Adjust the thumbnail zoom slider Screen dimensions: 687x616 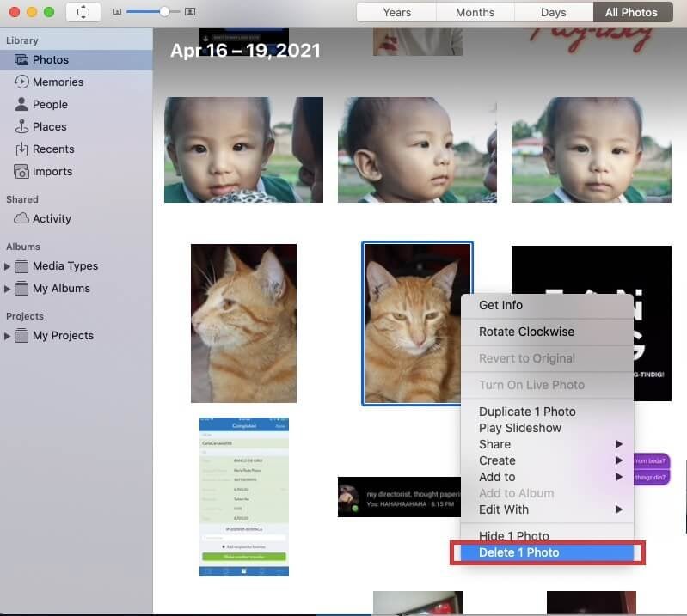[164, 12]
